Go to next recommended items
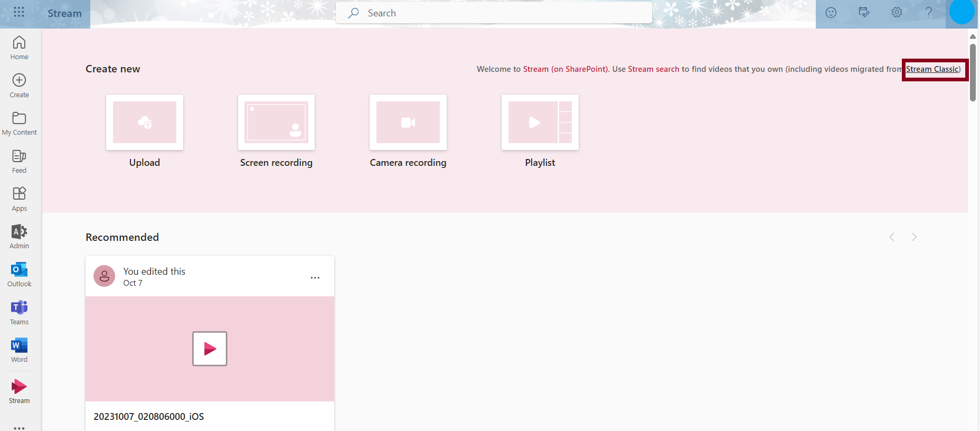 coord(914,237)
